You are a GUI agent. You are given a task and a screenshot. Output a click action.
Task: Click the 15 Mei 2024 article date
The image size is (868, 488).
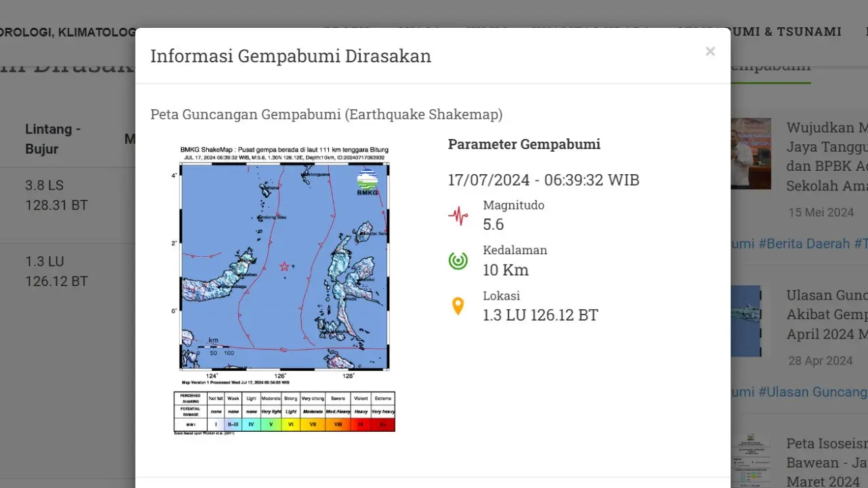[821, 213]
